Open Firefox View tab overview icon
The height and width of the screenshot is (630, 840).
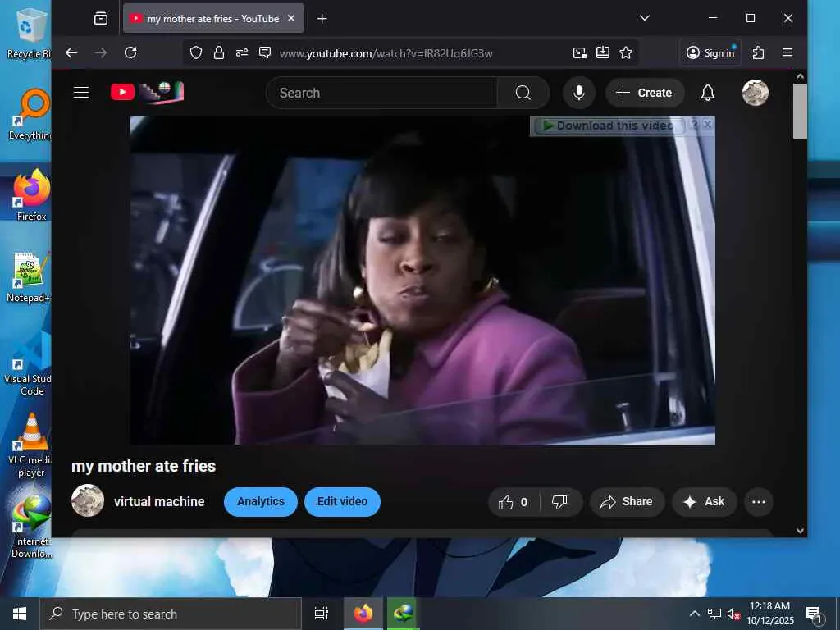(101, 19)
